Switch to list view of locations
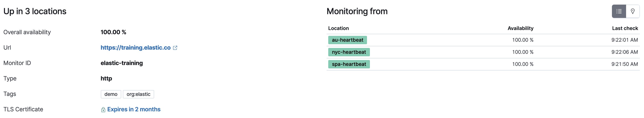 coord(619,11)
